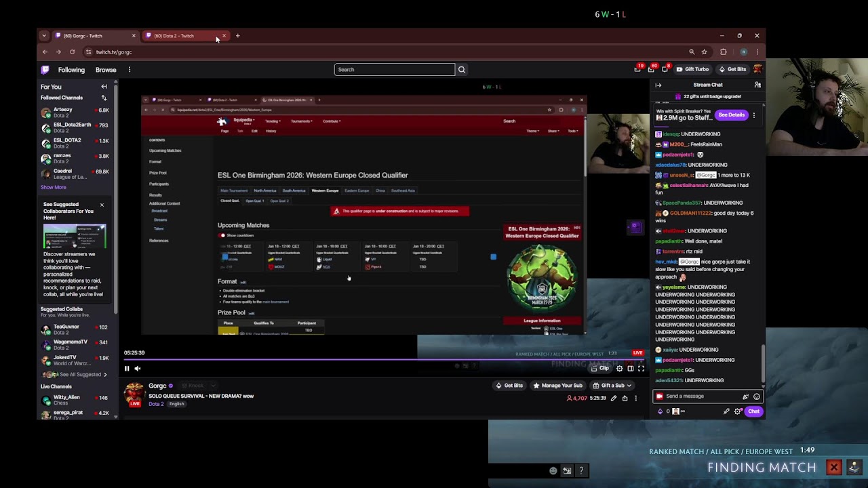Open the Twitch search magnifier button

pyautogui.click(x=462, y=69)
